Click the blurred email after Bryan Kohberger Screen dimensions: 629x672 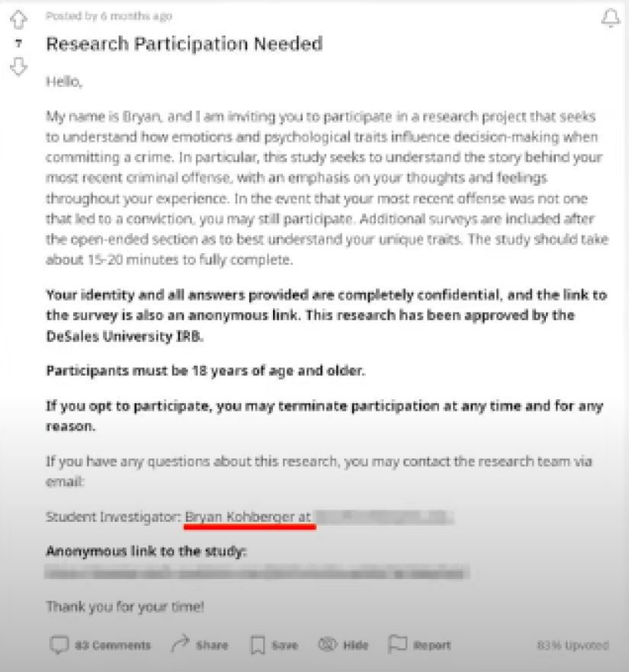coord(384,518)
